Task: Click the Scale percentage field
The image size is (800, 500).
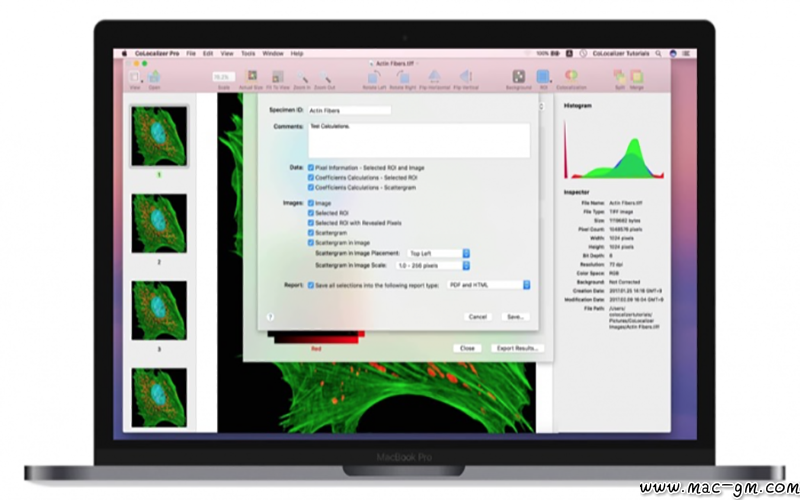Action: 223,77
